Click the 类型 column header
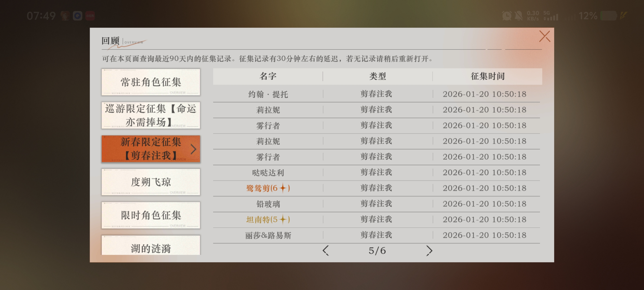The height and width of the screenshot is (290, 644). pos(377,76)
